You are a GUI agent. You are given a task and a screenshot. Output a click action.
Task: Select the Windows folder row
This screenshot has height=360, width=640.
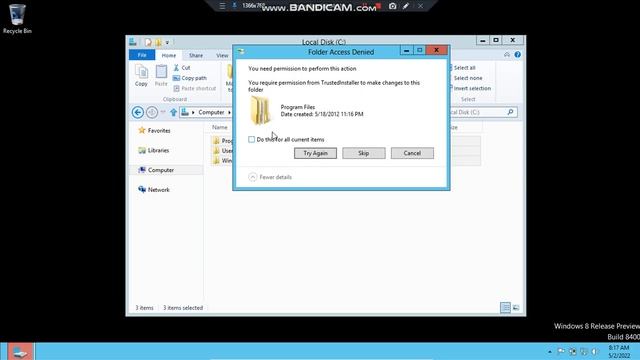coord(222,160)
